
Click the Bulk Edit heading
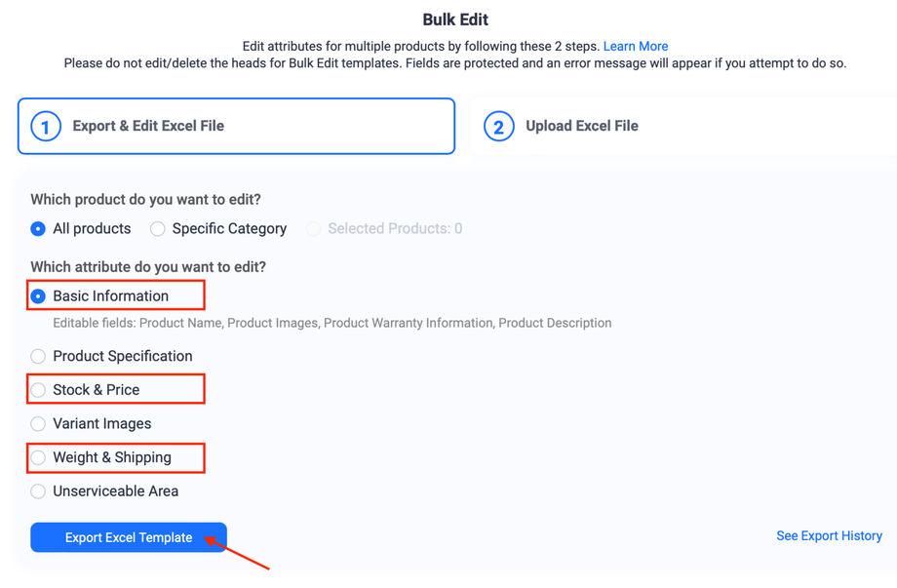coord(455,20)
